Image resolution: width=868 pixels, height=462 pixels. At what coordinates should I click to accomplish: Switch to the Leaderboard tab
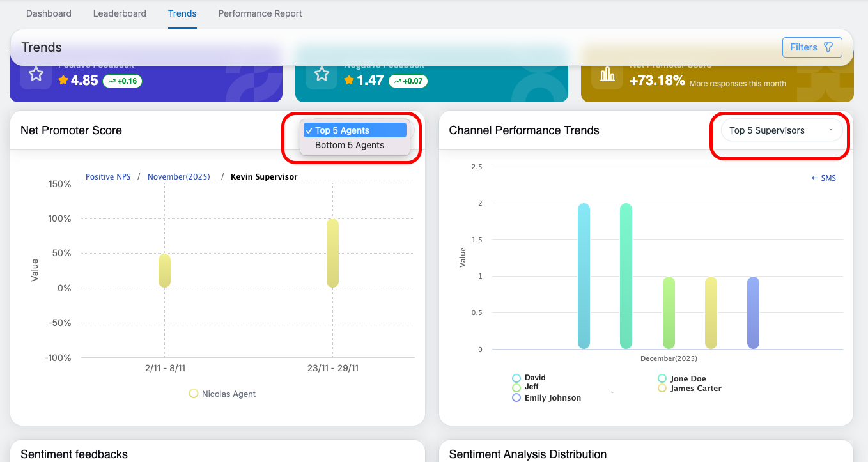tap(120, 13)
